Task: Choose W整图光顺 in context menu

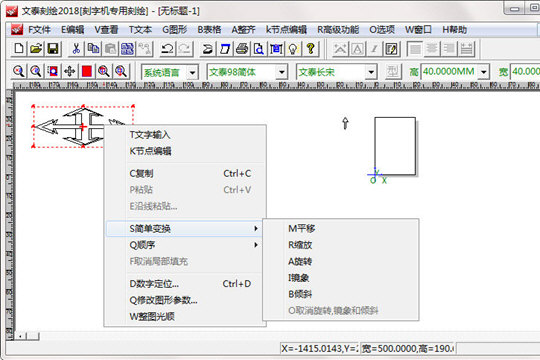Action: (184, 316)
